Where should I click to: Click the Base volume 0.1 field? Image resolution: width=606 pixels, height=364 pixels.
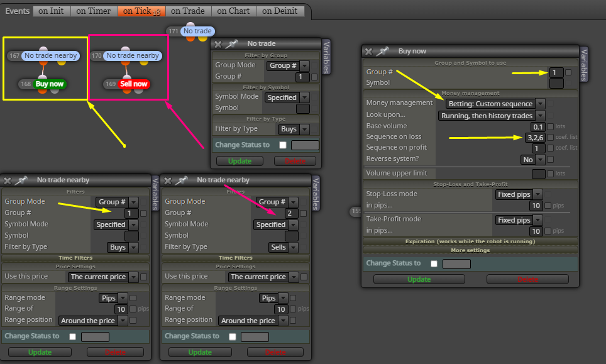pos(538,127)
